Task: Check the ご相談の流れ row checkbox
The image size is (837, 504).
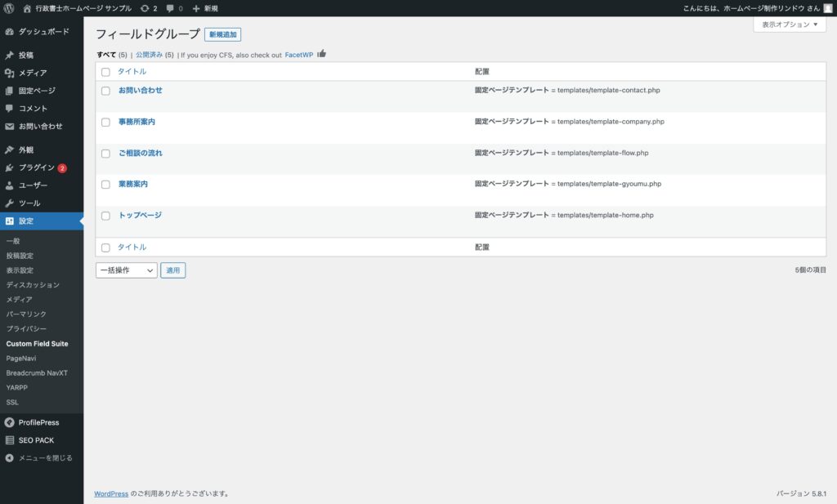Action: click(105, 154)
